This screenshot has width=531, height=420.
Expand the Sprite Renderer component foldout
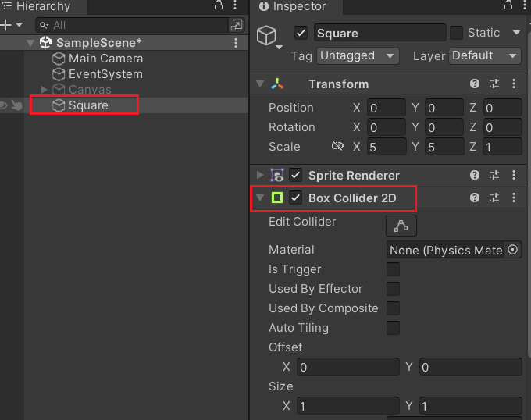pos(260,175)
